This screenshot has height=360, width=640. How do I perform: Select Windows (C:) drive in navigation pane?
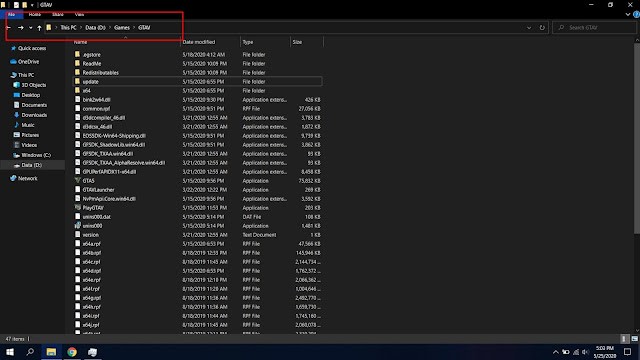click(36, 155)
